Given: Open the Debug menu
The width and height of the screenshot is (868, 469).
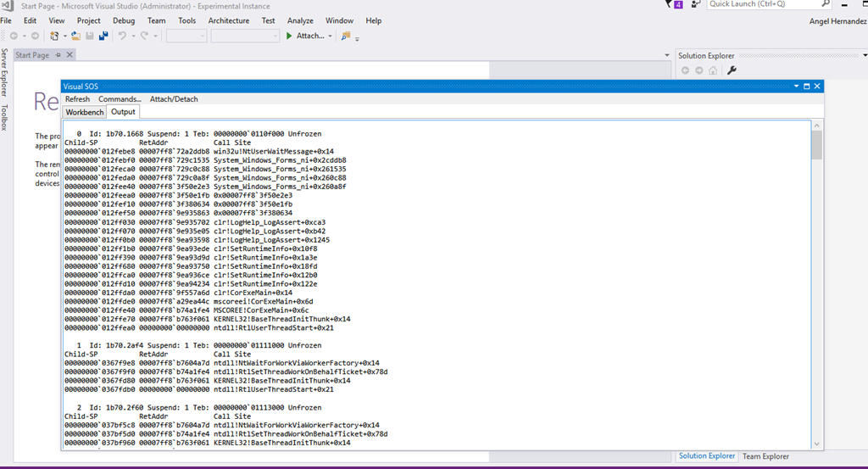Looking at the screenshot, I should (x=123, y=20).
